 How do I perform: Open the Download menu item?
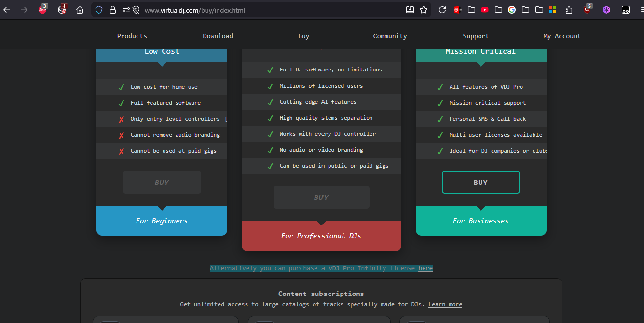tap(218, 36)
